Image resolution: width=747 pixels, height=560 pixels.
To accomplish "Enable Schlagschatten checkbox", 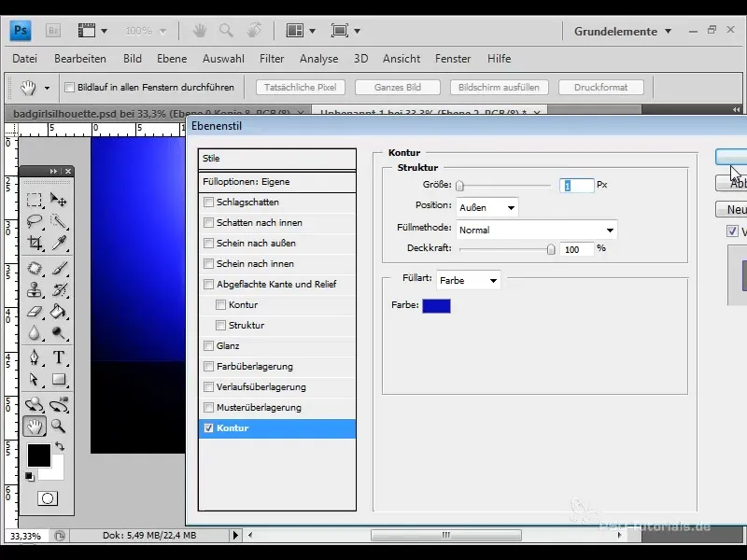I will pyautogui.click(x=208, y=202).
